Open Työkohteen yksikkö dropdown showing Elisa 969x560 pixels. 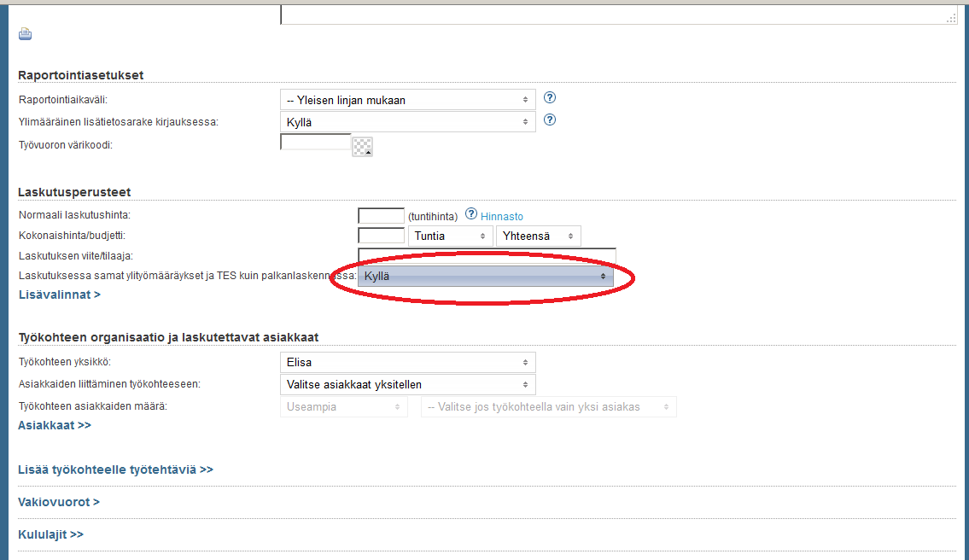pos(407,362)
